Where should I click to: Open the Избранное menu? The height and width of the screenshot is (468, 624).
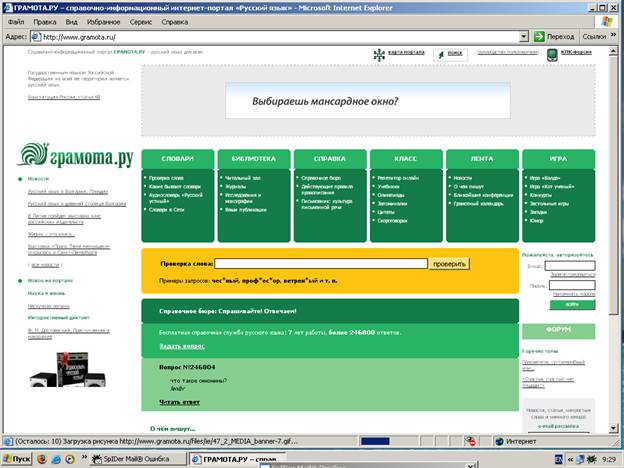(103, 22)
